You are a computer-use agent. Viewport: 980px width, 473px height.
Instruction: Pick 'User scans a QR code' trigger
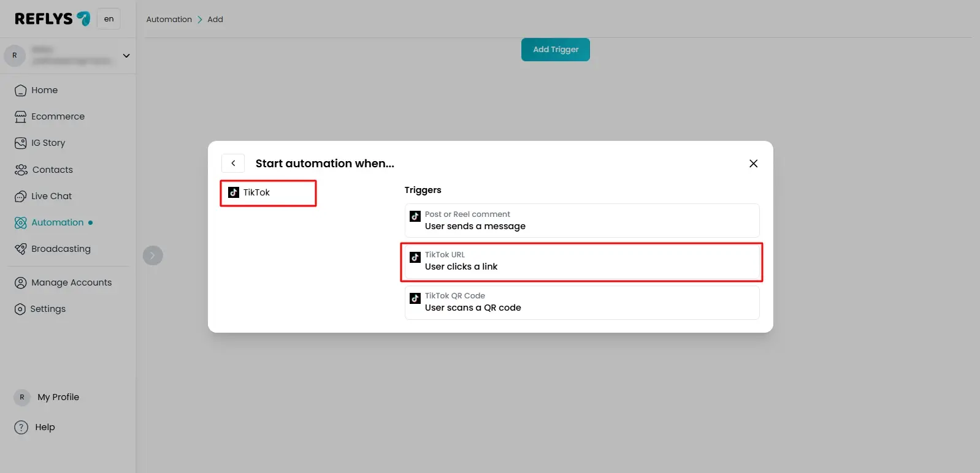(x=581, y=302)
